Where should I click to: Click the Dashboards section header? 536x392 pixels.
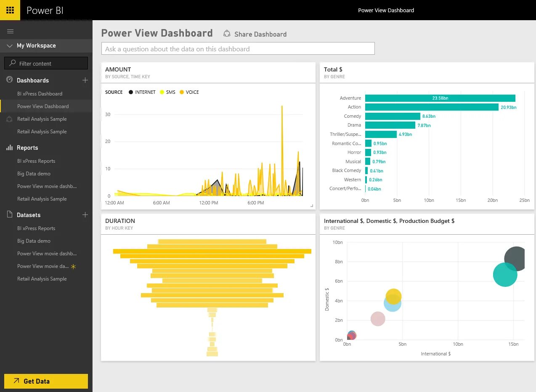tap(33, 80)
